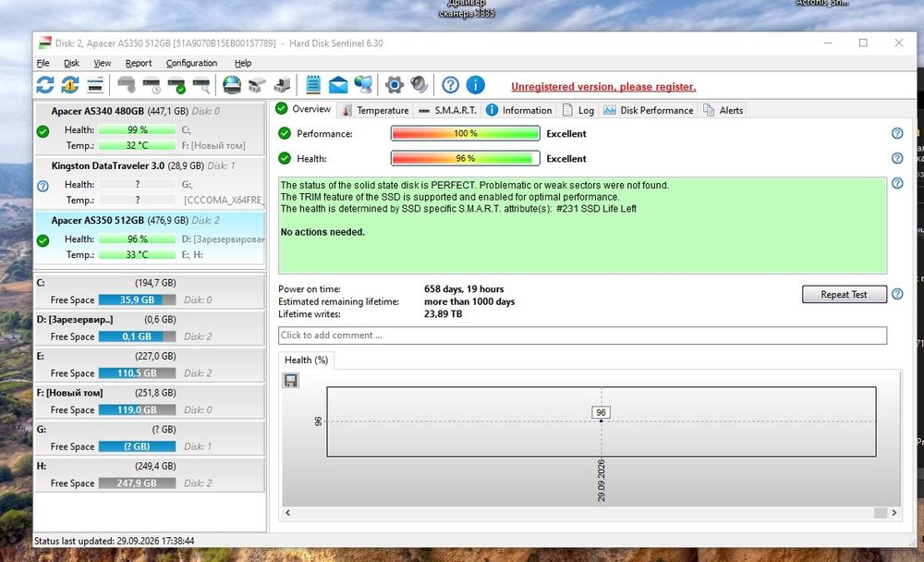Select the Kingston DataTraveler 3.0 disk entry
The width and height of the screenshot is (924, 562).
pyautogui.click(x=150, y=183)
